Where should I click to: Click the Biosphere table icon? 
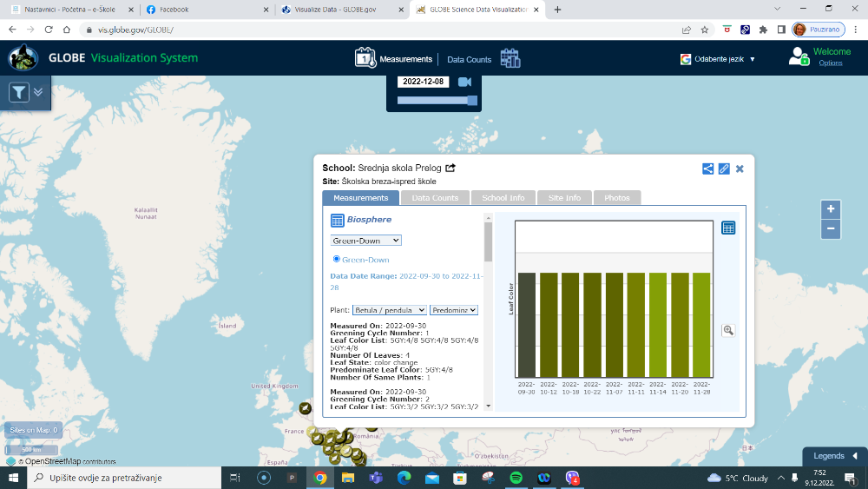(x=337, y=221)
